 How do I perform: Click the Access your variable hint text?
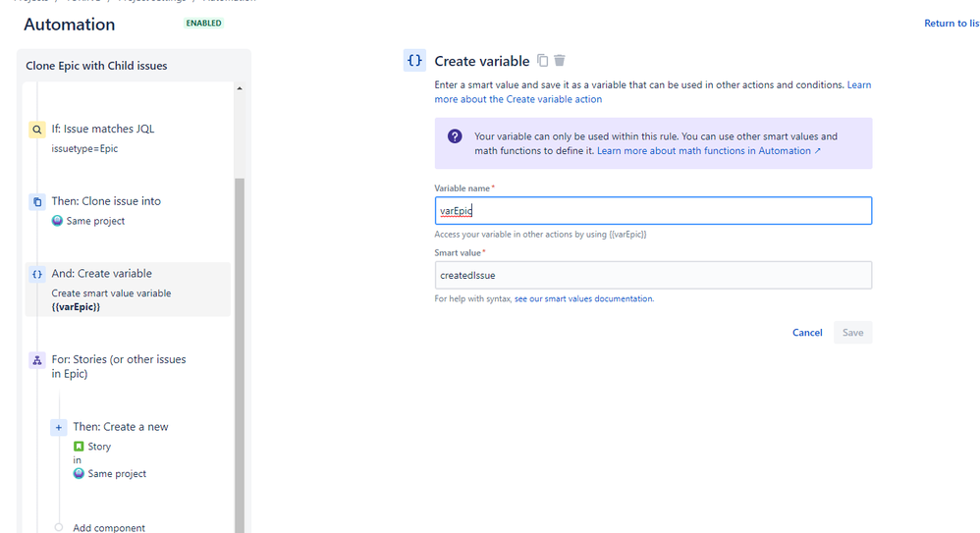(x=540, y=235)
